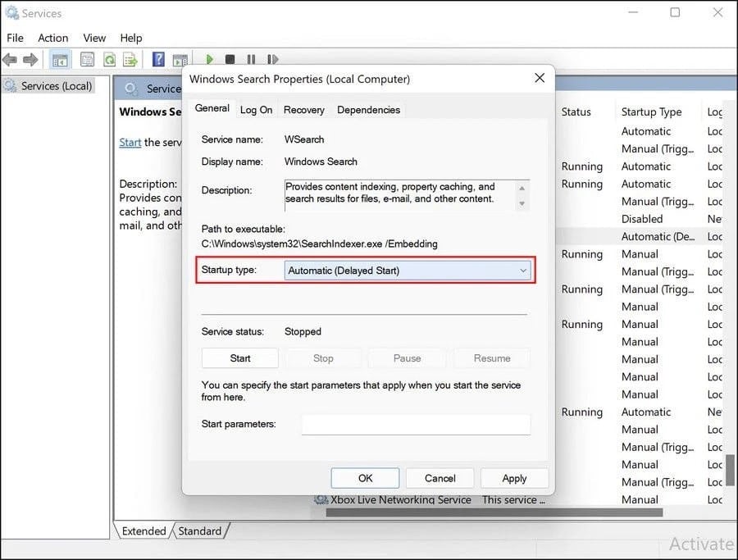
Task: Click the Back navigation arrow
Action: 10,59
